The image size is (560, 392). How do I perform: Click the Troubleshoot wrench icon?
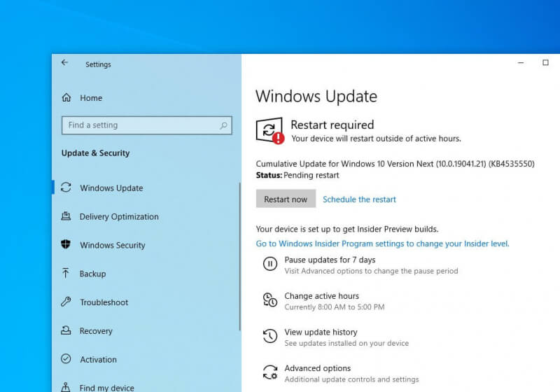click(66, 302)
